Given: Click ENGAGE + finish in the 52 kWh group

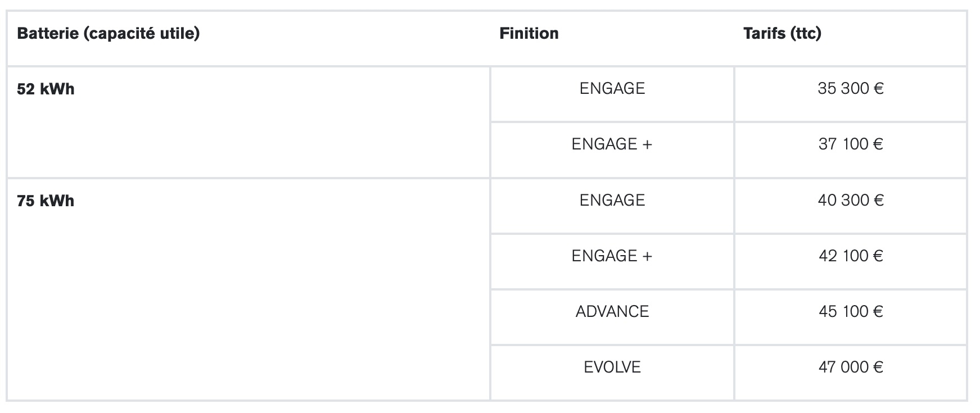Looking at the screenshot, I should (x=612, y=144).
